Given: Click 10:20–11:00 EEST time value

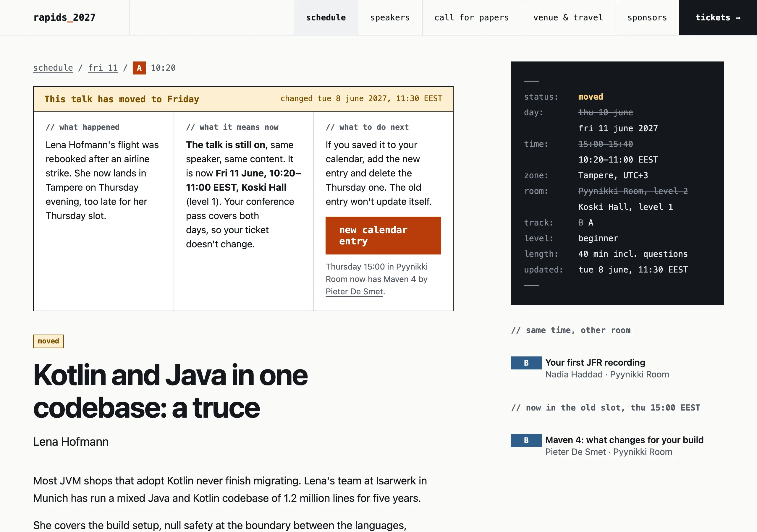Looking at the screenshot, I should tap(618, 160).
